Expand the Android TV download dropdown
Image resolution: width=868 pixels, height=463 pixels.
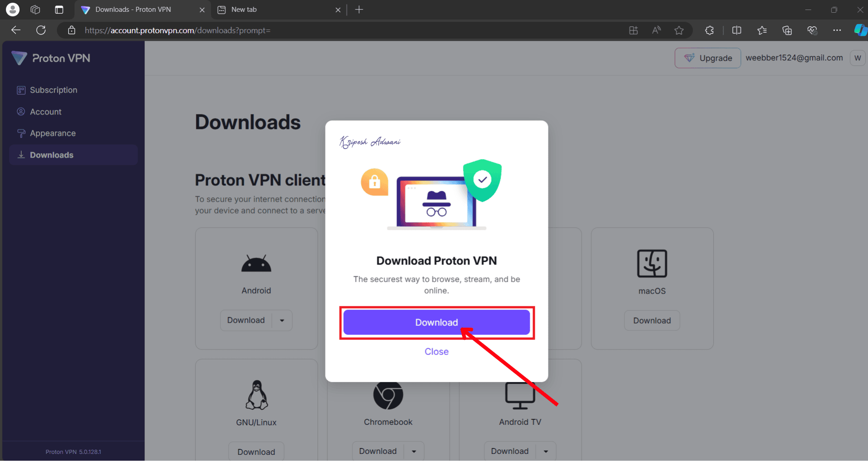546,452
